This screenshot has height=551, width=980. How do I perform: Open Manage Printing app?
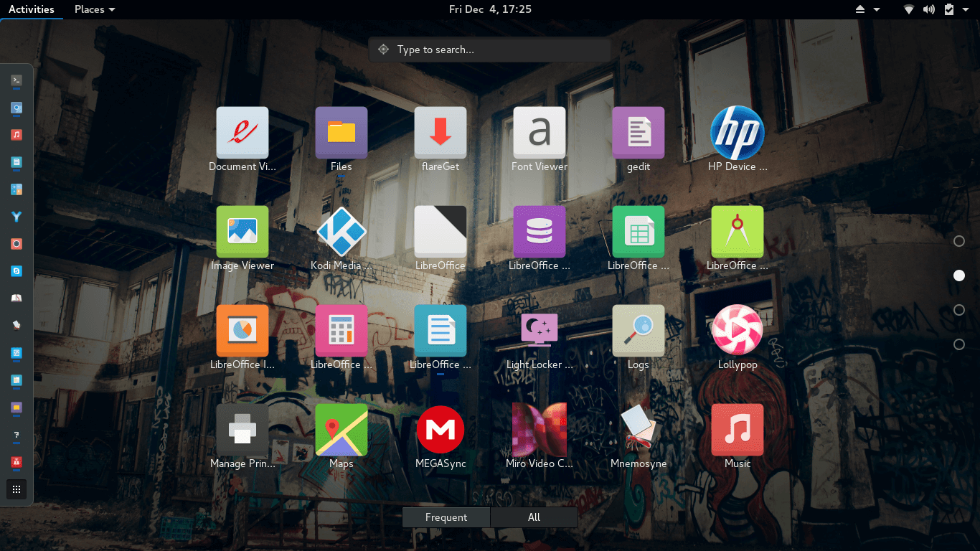pyautogui.click(x=242, y=430)
